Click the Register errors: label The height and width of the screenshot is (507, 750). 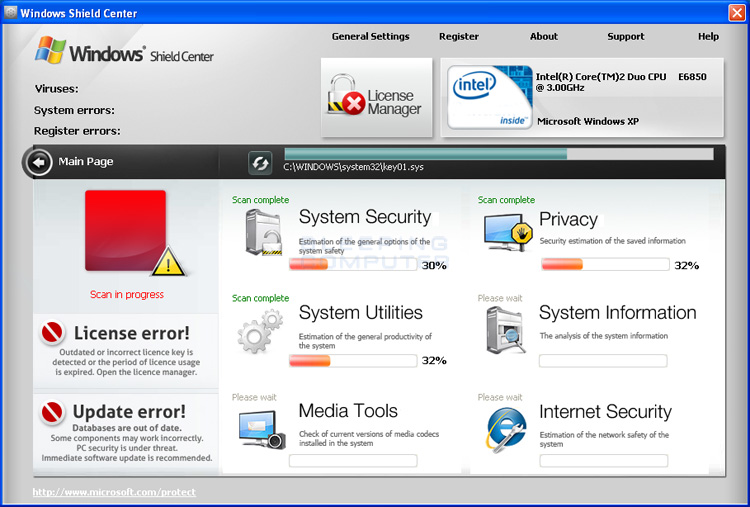point(77,131)
